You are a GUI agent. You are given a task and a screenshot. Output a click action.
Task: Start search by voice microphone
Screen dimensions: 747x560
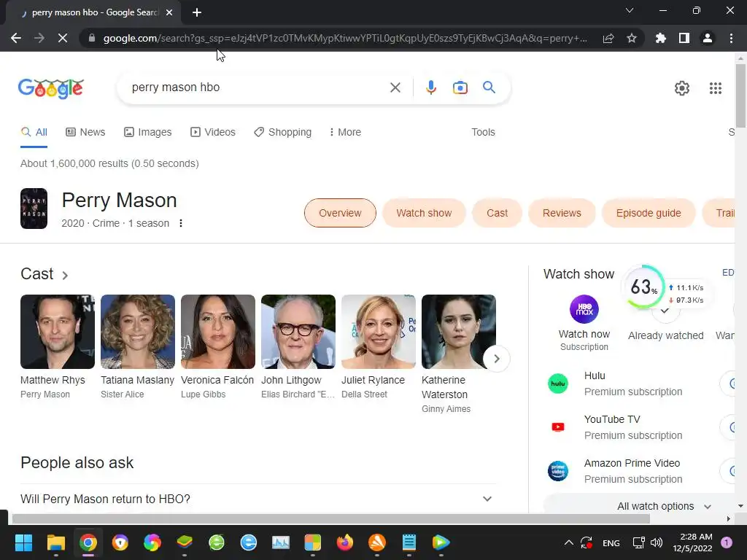coord(430,87)
